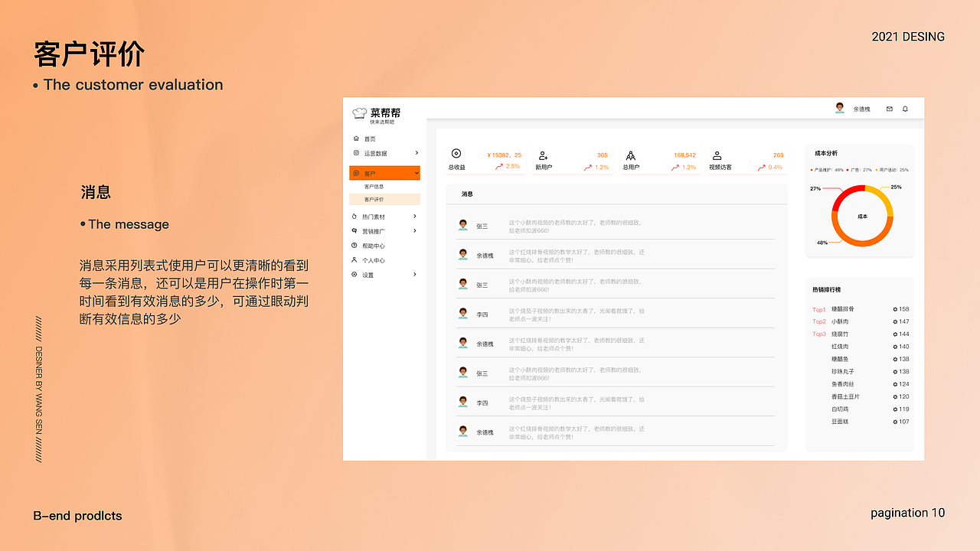Select the 帮助中心 help icon
Screen dimensions: 980x551
point(354,245)
